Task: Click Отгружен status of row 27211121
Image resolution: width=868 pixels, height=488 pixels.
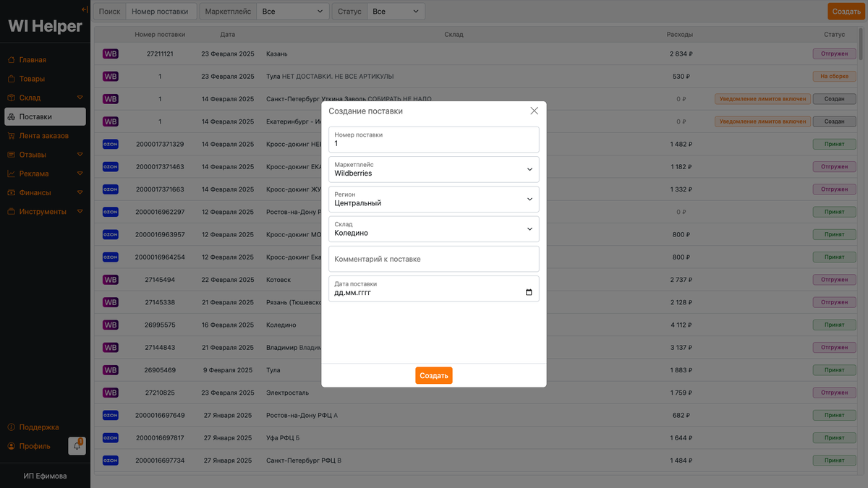Action: click(834, 53)
